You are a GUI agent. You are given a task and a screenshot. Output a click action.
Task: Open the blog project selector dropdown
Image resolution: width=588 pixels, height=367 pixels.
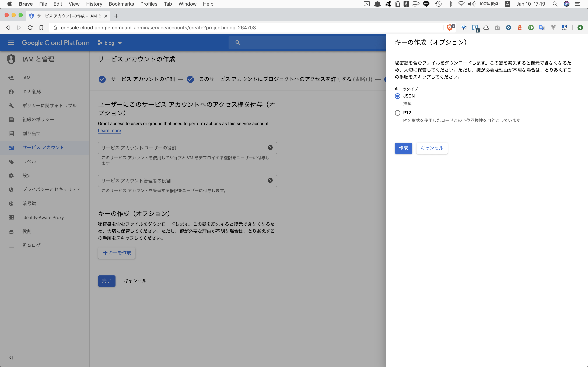tap(110, 43)
